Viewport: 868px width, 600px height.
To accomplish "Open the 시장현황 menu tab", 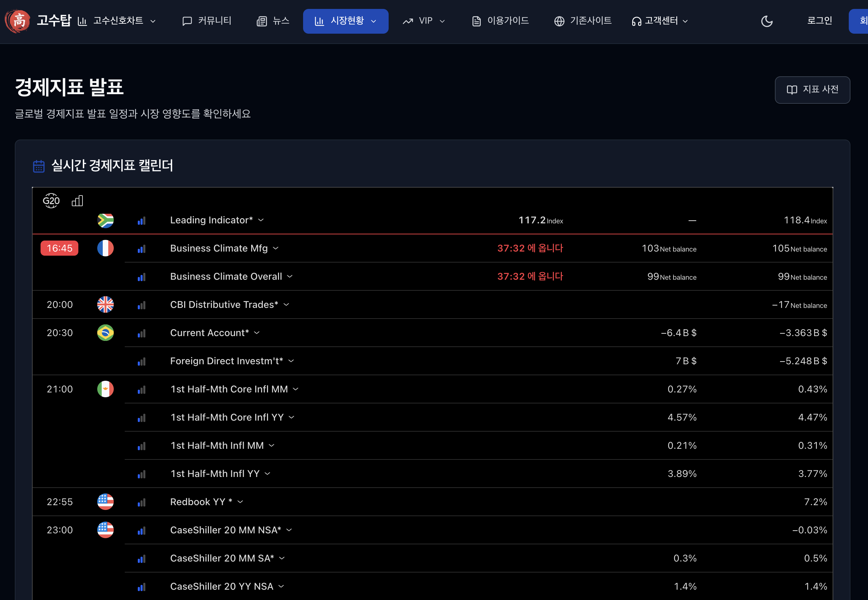I will coord(345,21).
